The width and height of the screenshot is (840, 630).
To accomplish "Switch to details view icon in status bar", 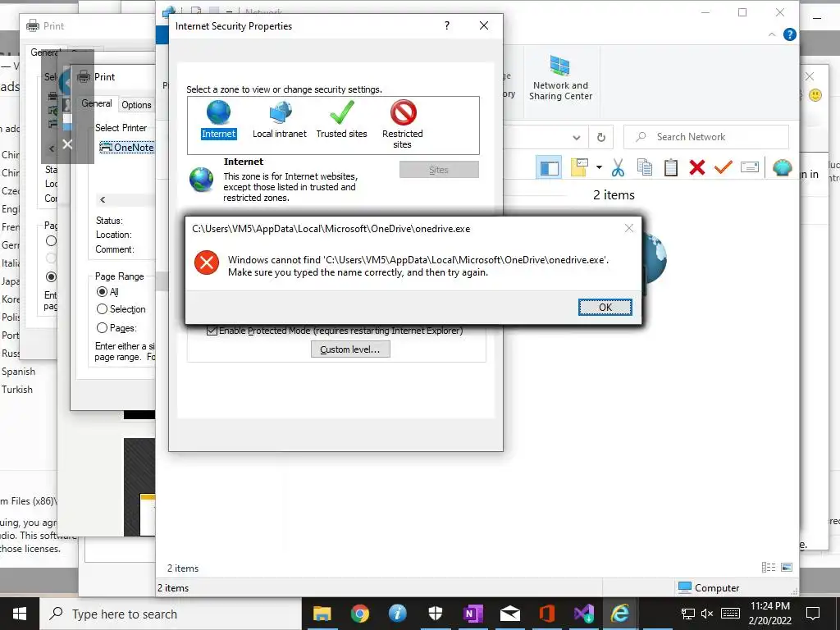I will coord(769,567).
